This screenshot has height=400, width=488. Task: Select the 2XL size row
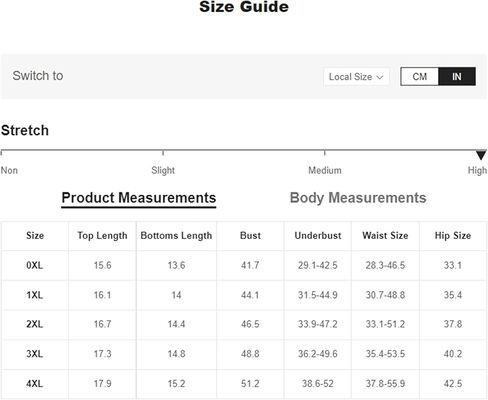[244, 324]
